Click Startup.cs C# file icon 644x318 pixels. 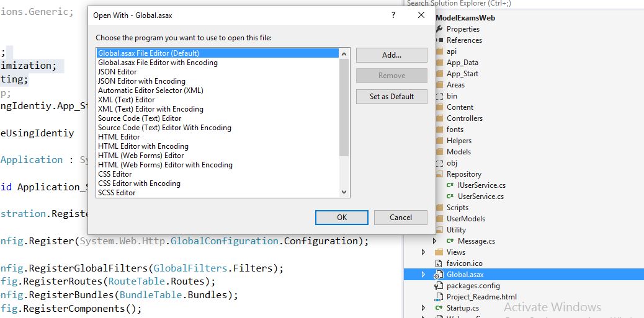click(x=439, y=307)
